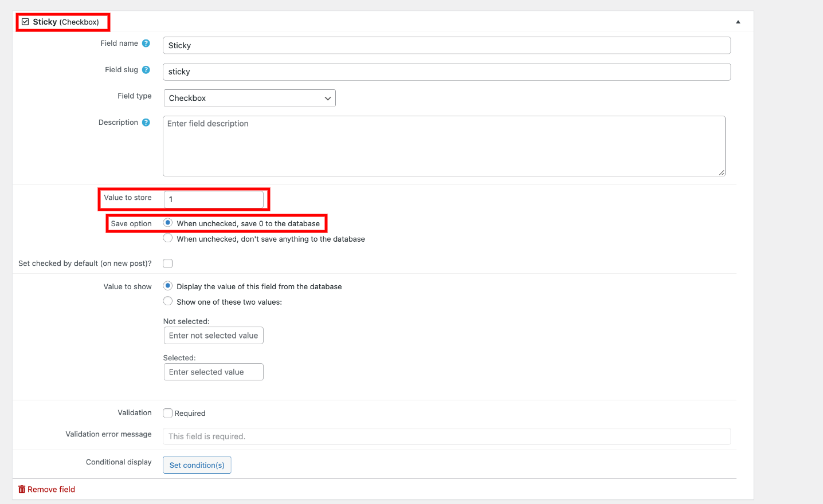Viewport: 823px width, 504px height.
Task: Click the 'Set checked by default (on new post)?' label
Action: [85, 263]
